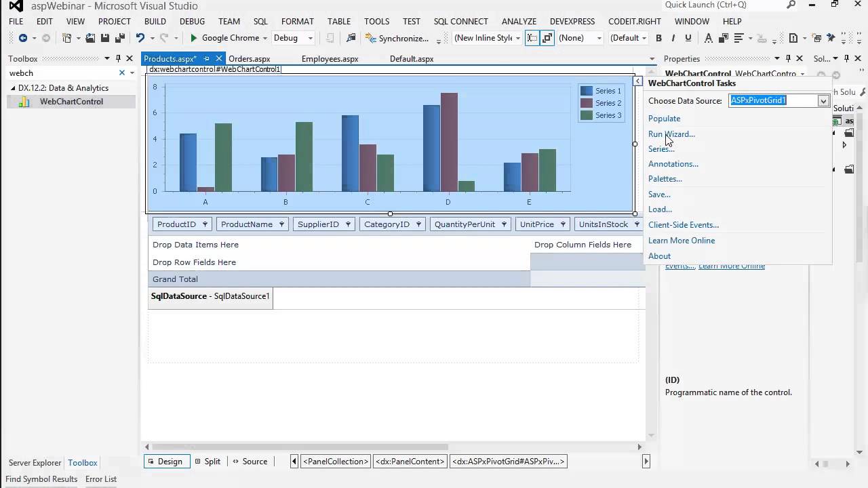868x488 pixels.
Task: Open the Choose Data Source combo box arrow
Action: point(823,101)
